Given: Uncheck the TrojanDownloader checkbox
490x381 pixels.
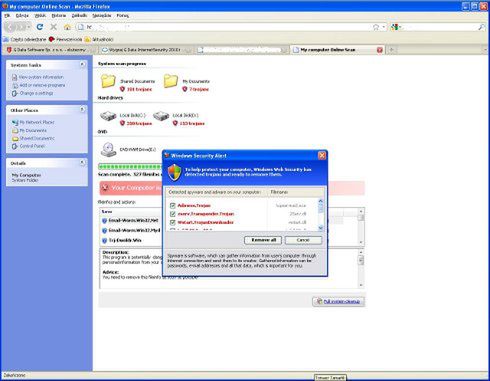Looking at the screenshot, I should tap(173, 222).
